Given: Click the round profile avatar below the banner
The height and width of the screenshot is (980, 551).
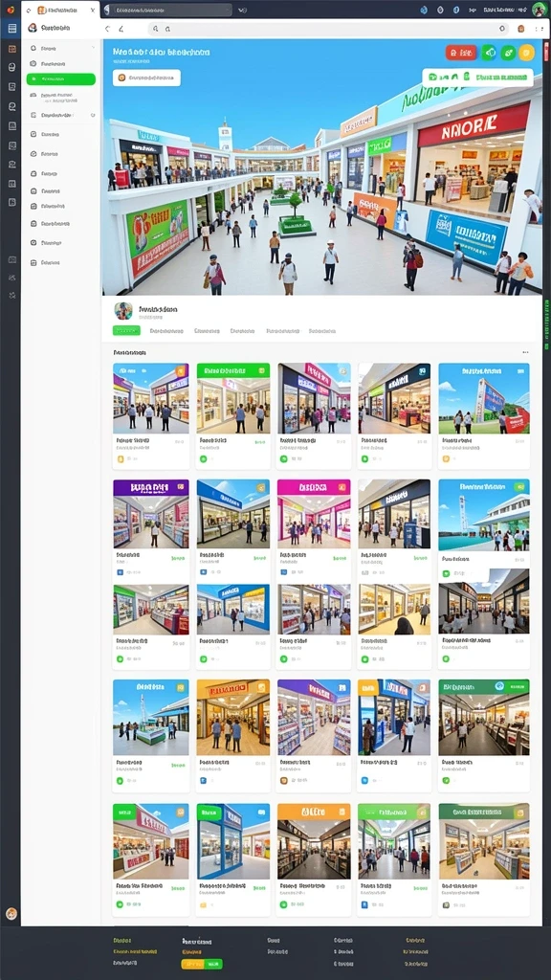Looking at the screenshot, I should coord(123,311).
